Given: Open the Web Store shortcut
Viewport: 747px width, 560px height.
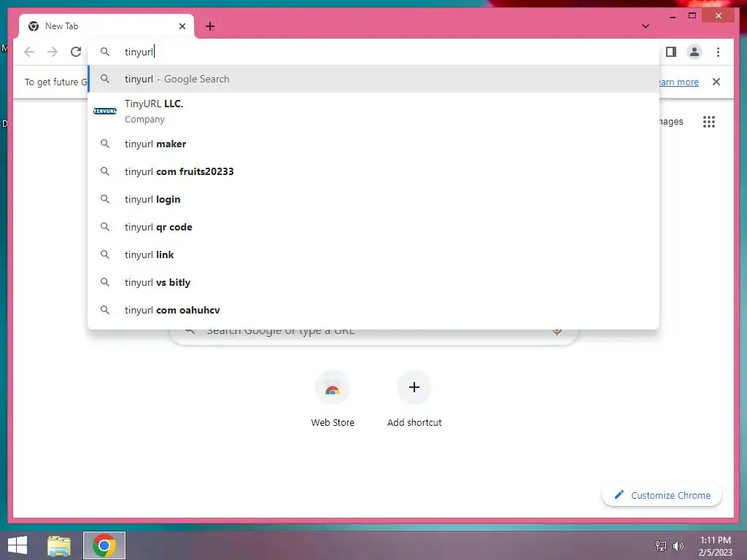Looking at the screenshot, I should click(x=333, y=399).
